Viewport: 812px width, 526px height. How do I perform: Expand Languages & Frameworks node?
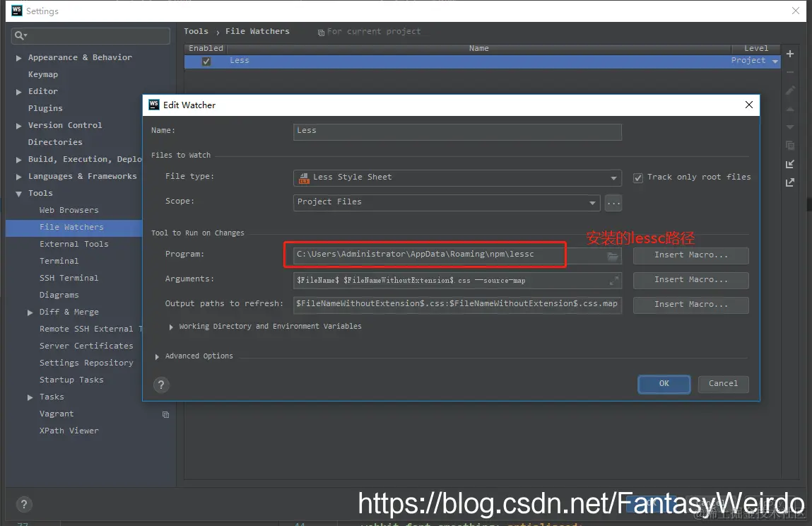click(18, 177)
